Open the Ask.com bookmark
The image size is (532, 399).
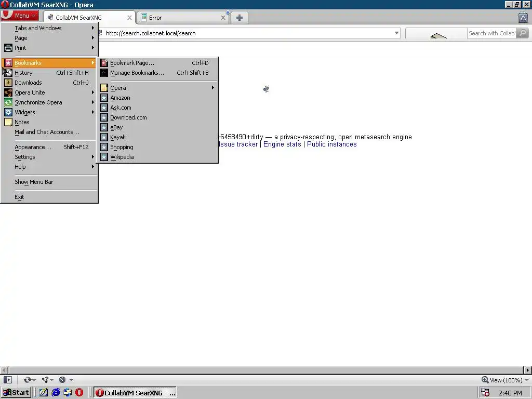pyautogui.click(x=157, y=108)
